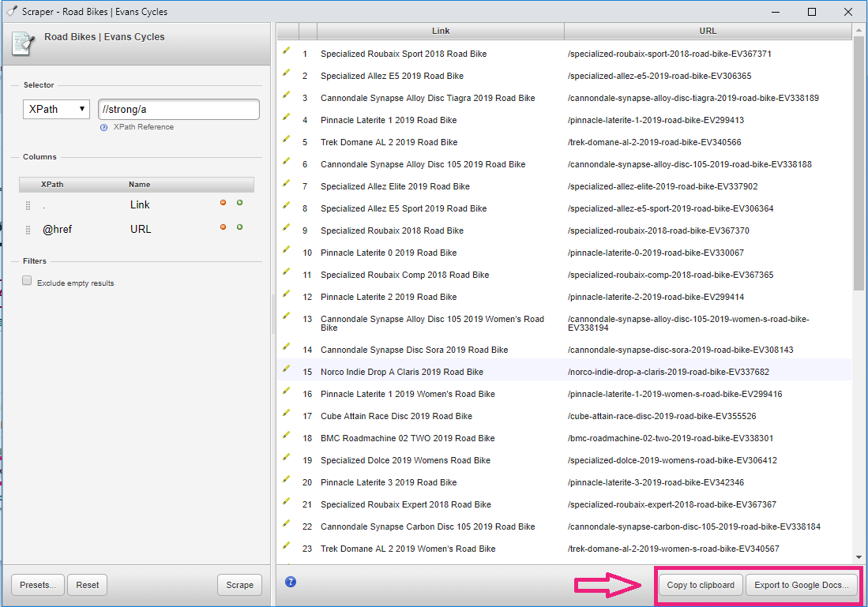Select Pinnacle Laterite 1 2019 Women's Road Bike
This screenshot has width=868, height=607.
[408, 394]
